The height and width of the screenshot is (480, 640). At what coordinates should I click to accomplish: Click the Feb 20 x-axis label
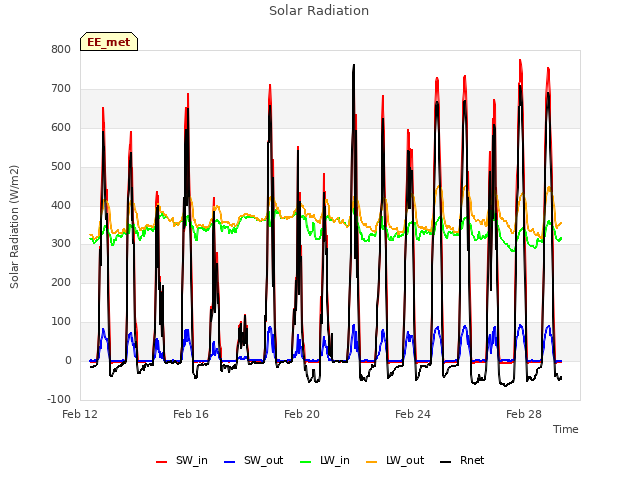pos(302,414)
